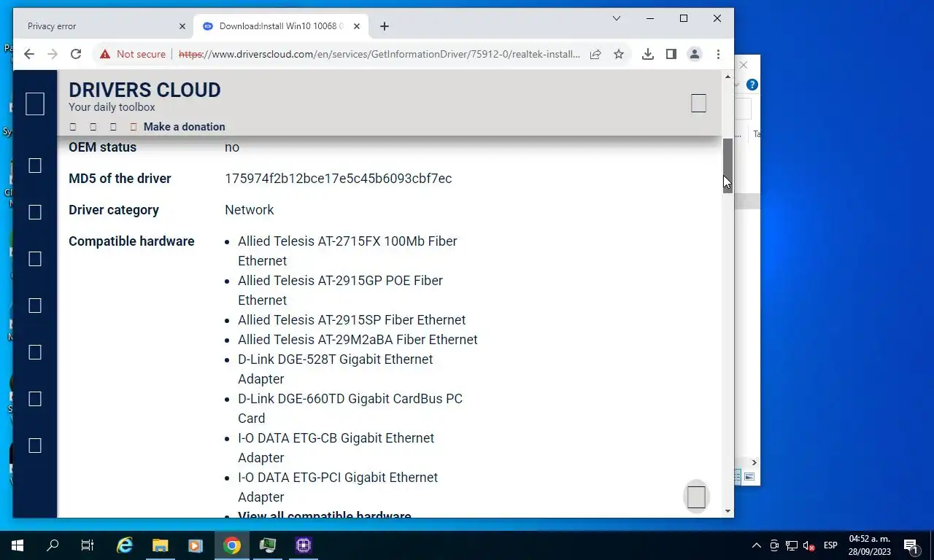This screenshot has width=934, height=560.
Task: Bookmark this page with the star icon
Action: (619, 54)
